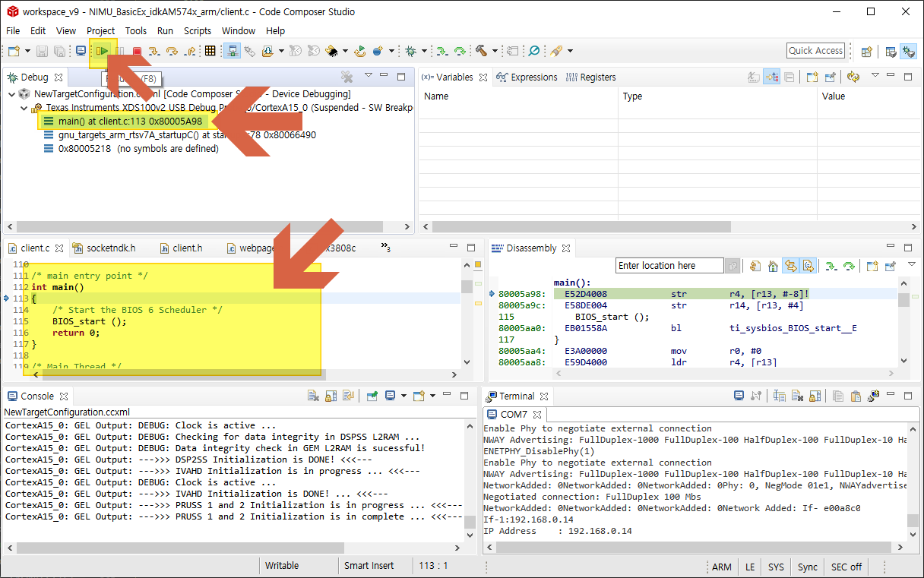Click Step Over in the main toolbar

tap(172, 51)
